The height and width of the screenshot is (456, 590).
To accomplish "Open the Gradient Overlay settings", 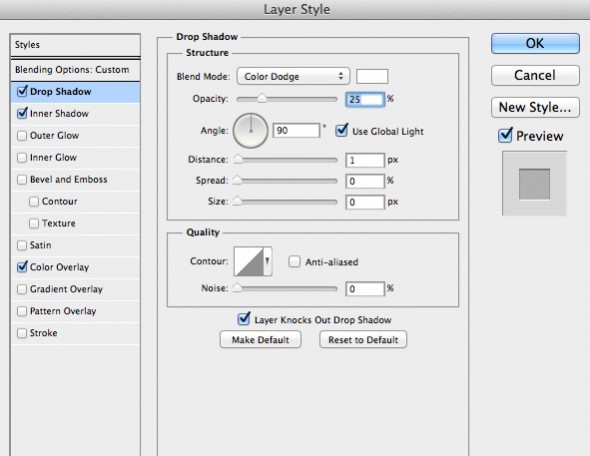I will click(x=66, y=289).
